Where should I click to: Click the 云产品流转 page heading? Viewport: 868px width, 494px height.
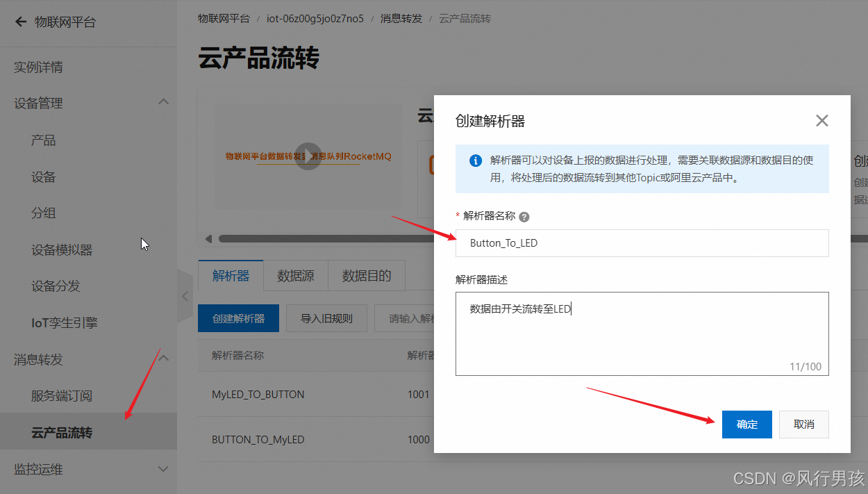point(258,58)
